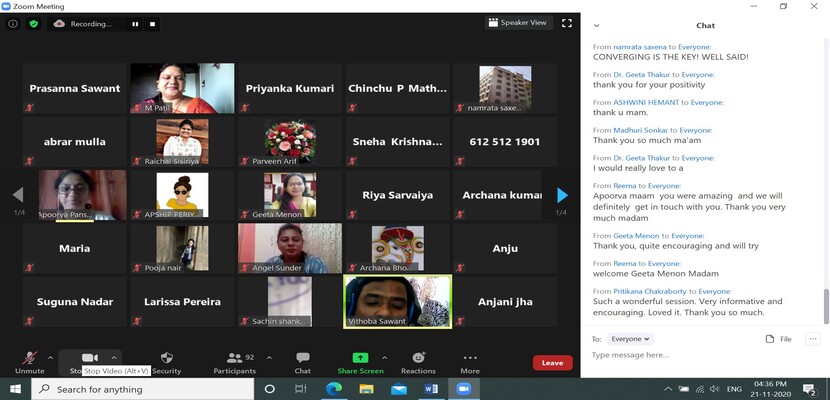Toggle the Stop Video camera button
Screen dimensions: 830x400
coord(89,358)
